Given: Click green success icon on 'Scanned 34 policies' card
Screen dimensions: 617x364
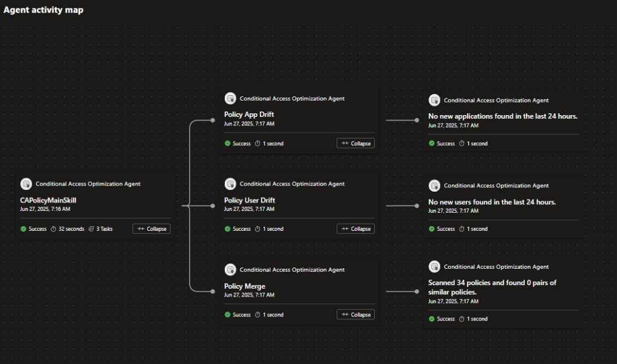Looking at the screenshot, I should coord(431,319).
